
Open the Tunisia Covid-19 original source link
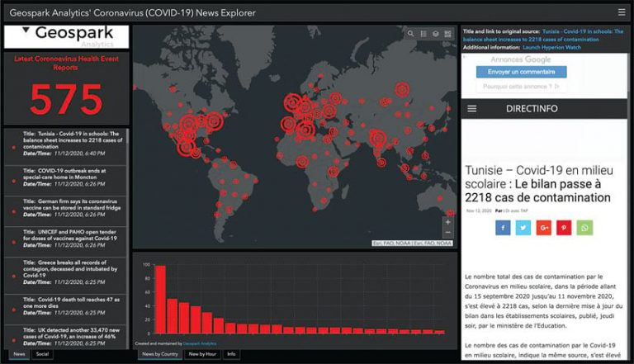pos(543,35)
